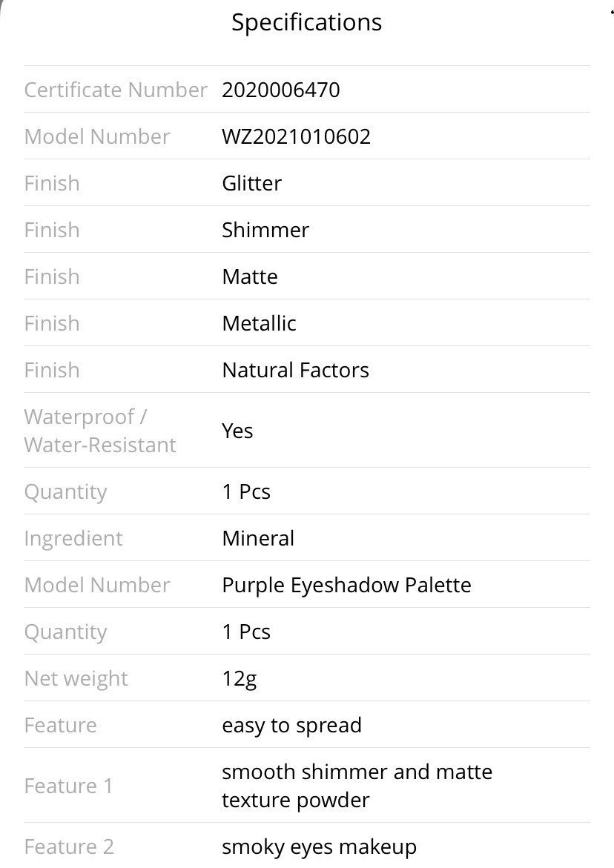Tap the Mineral ingredient value
Viewport: 614px width, 868px height.
coord(258,538)
